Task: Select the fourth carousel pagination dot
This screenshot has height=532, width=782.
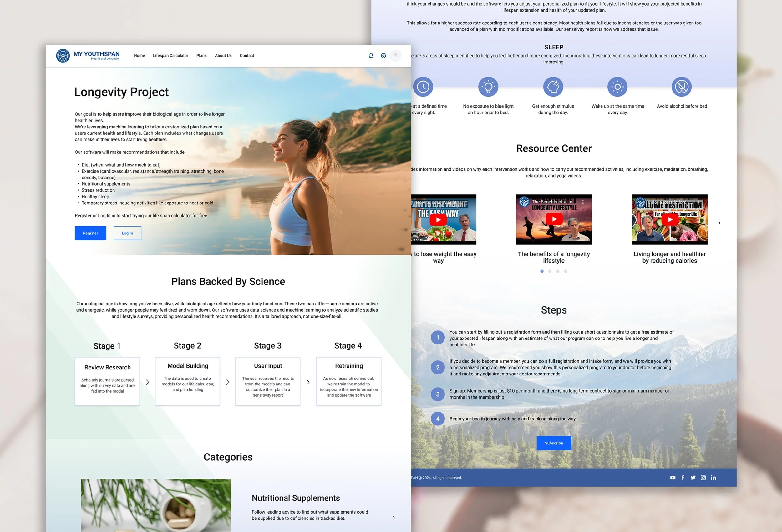Action: 566,271
